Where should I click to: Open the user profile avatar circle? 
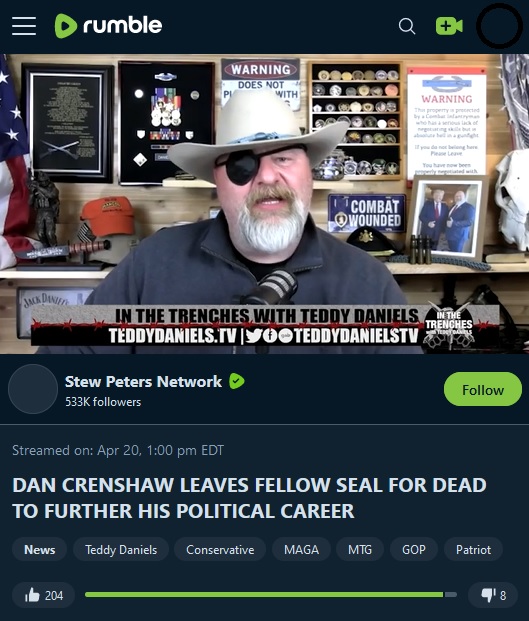coord(499,26)
